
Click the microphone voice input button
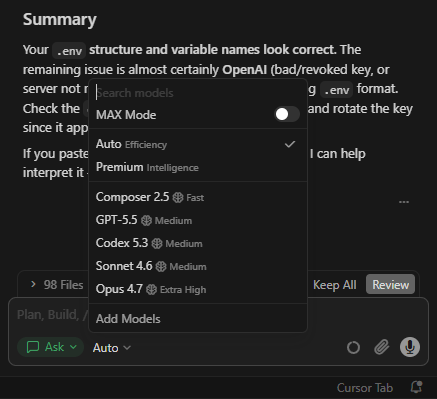click(410, 347)
